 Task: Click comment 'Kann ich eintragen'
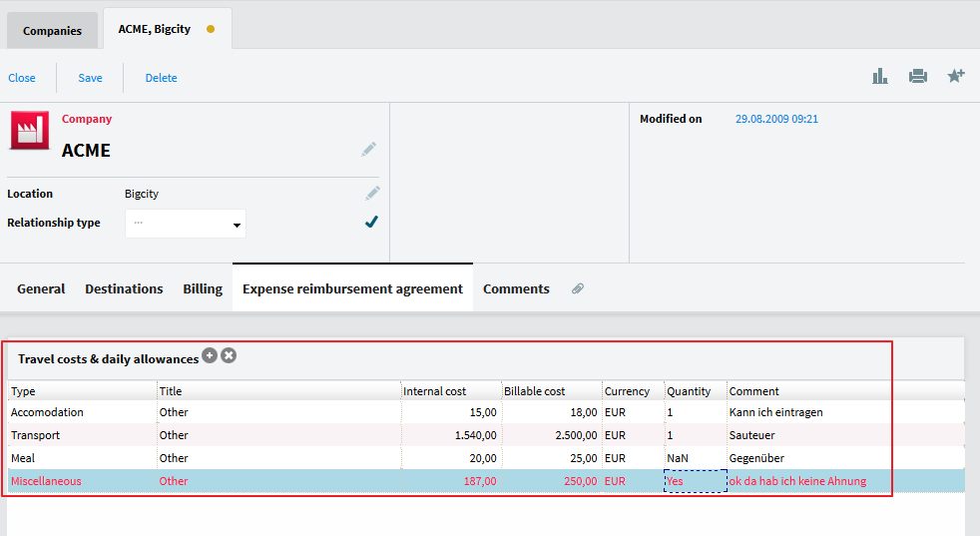coord(775,412)
